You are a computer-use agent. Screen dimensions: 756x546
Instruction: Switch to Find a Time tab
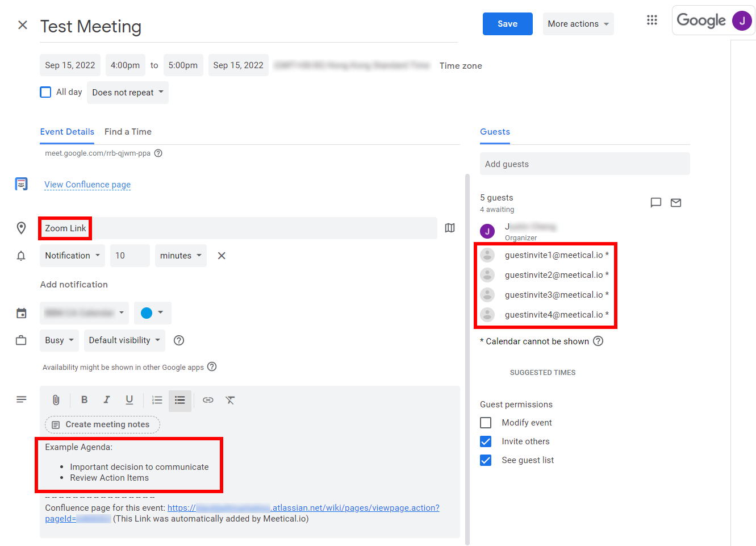(x=128, y=132)
